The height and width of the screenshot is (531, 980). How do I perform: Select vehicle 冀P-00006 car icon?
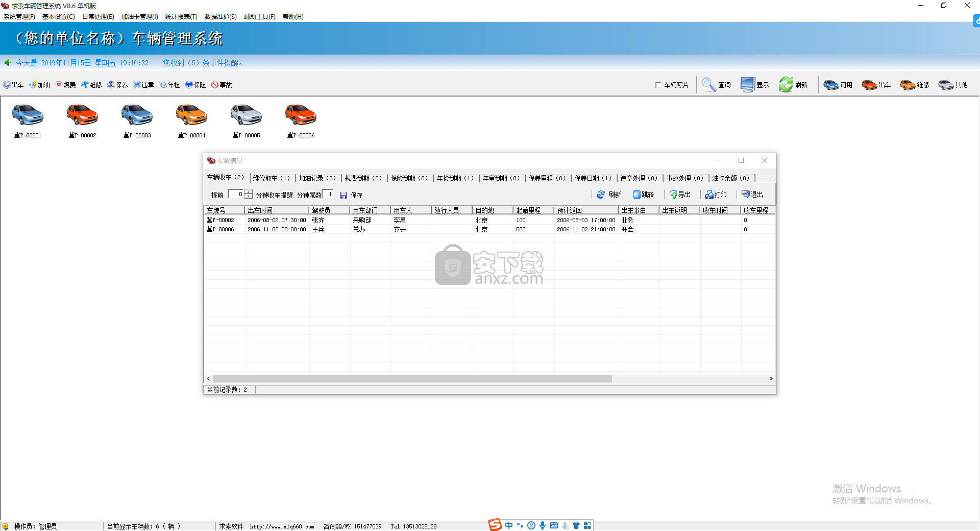(301, 115)
